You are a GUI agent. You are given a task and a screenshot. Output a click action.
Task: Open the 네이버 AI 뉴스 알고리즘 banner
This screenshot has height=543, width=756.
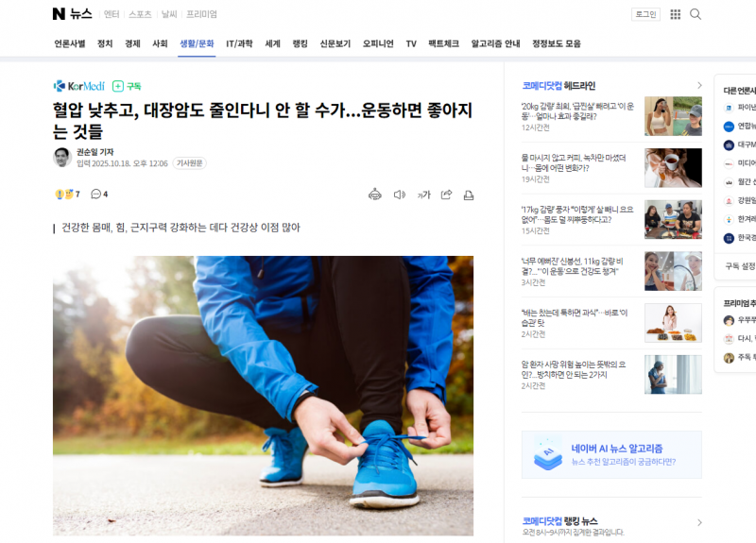click(611, 454)
